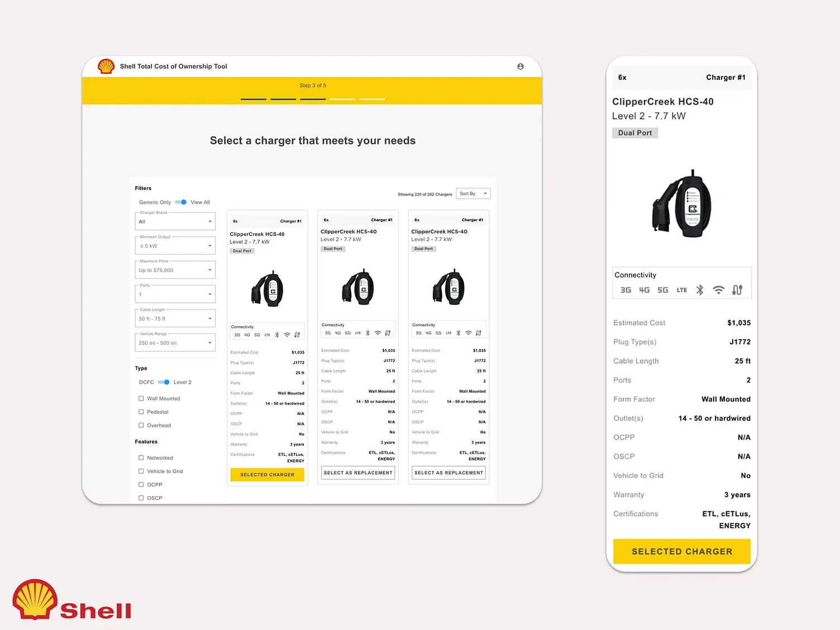
Task: Click Wi-Fi icon on the middle tablet card
Action: (378, 333)
